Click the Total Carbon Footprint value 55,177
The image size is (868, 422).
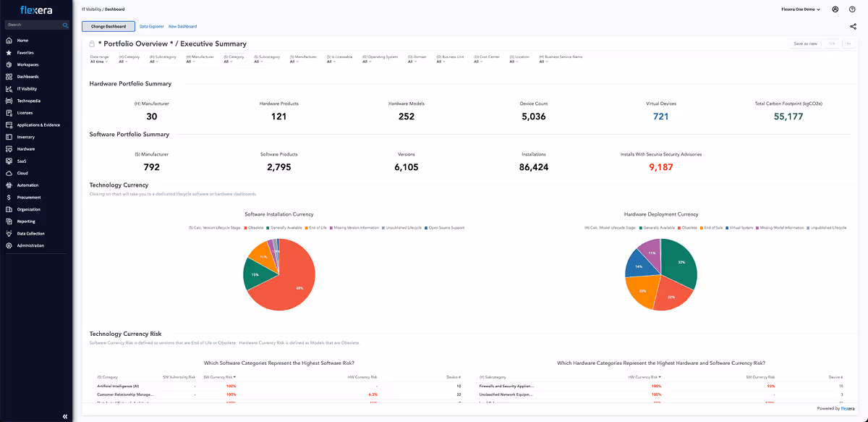(x=788, y=117)
